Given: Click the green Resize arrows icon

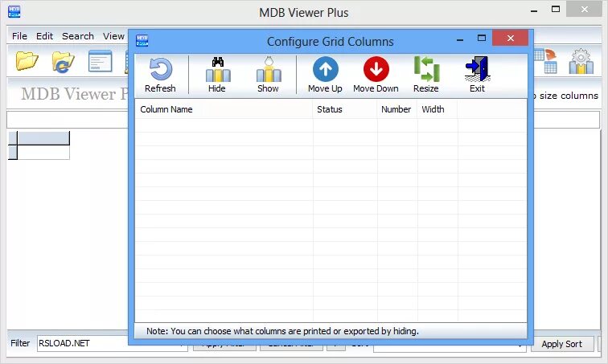Looking at the screenshot, I should click(x=426, y=69).
